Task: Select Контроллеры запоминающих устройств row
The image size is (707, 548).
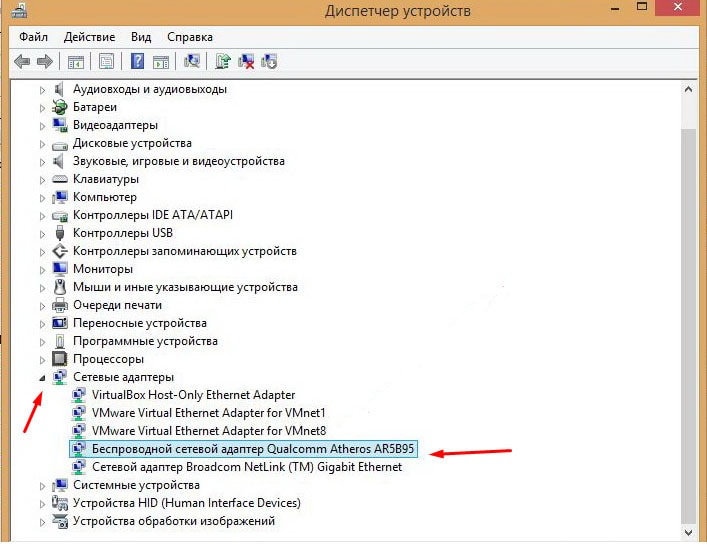Action: 185,251
